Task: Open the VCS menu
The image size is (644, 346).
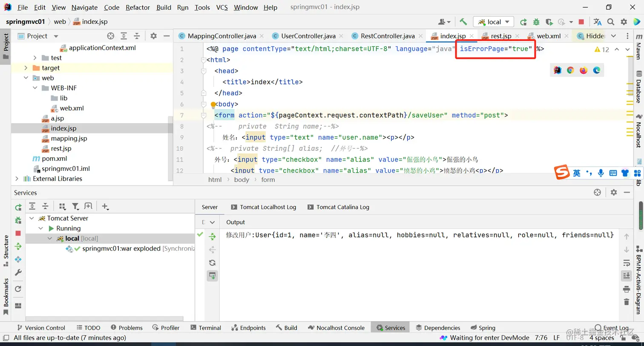Action: (x=222, y=7)
